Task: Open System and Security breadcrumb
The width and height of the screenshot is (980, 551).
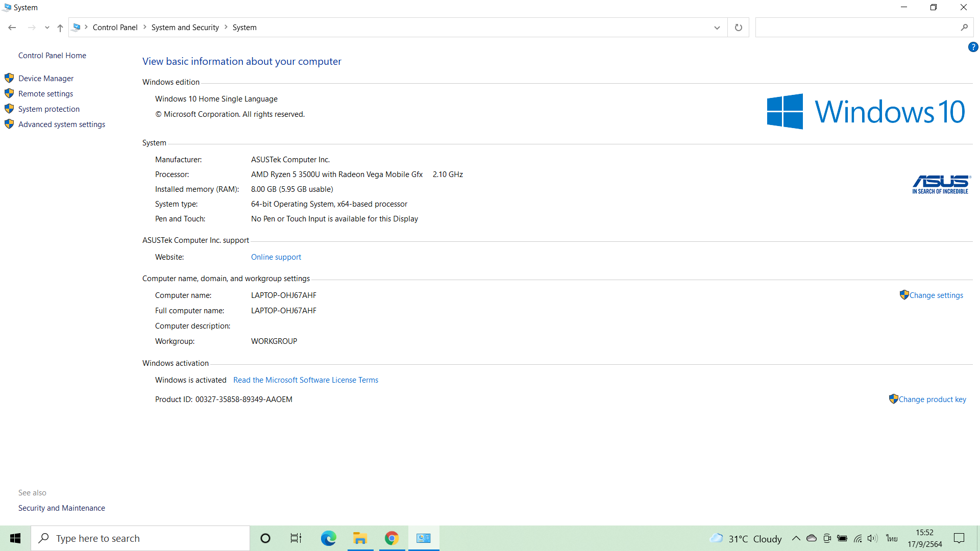Action: click(185, 28)
